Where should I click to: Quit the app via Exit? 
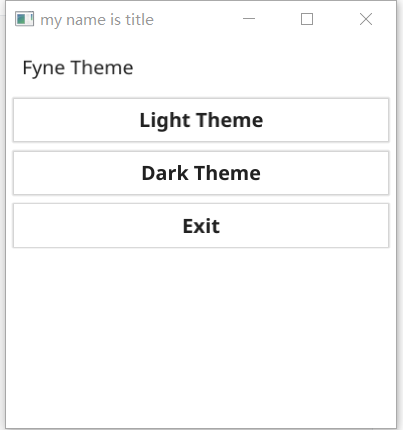tap(201, 226)
